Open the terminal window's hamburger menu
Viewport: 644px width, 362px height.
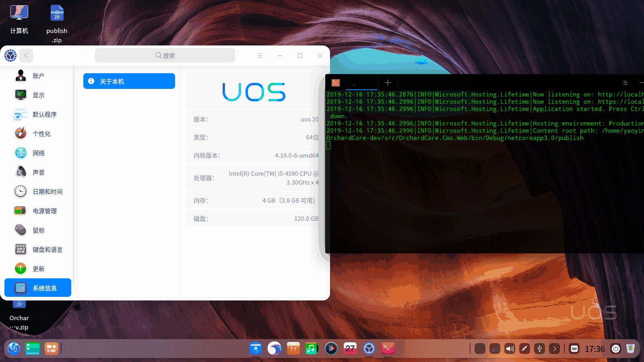pyautogui.click(x=625, y=82)
